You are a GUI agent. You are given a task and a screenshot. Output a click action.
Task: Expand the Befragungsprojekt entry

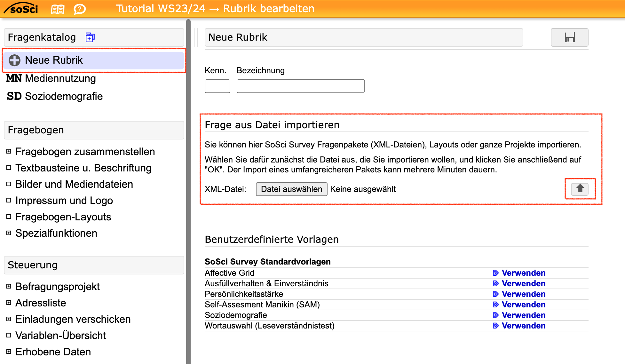coord(9,286)
